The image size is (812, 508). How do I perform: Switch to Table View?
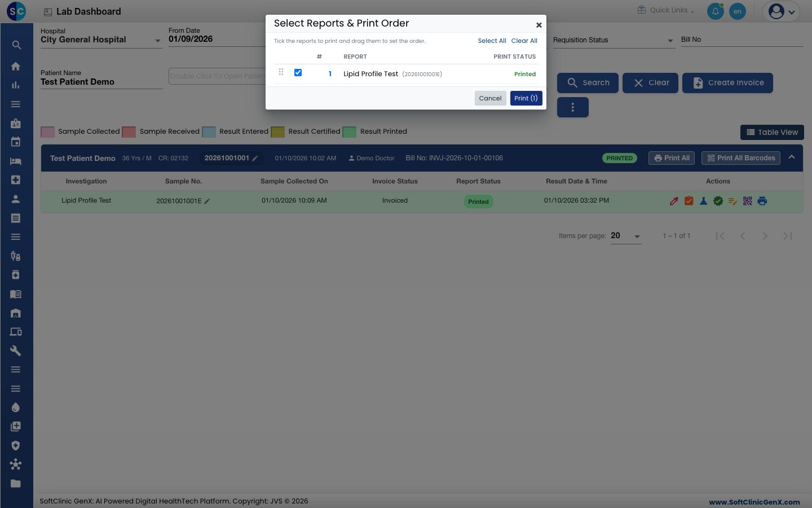tap(772, 132)
